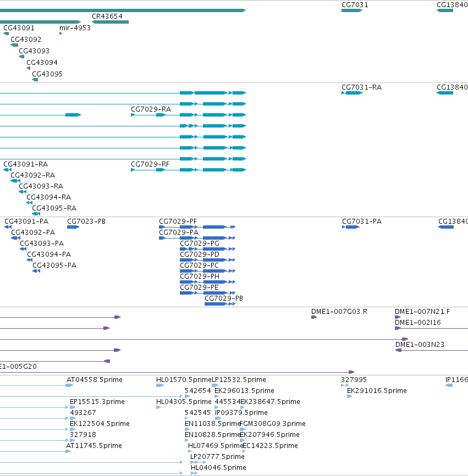This screenshot has width=468, height=476.
Task: Select the 493267 EST label
Action: (x=83, y=413)
